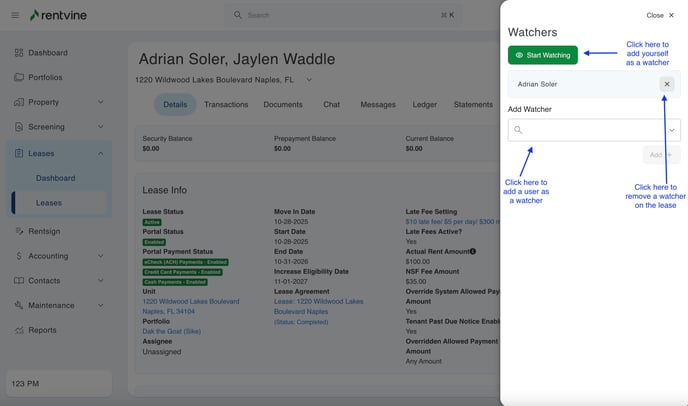Click the hamburger menu icon
688x406 pixels.
(15, 15)
